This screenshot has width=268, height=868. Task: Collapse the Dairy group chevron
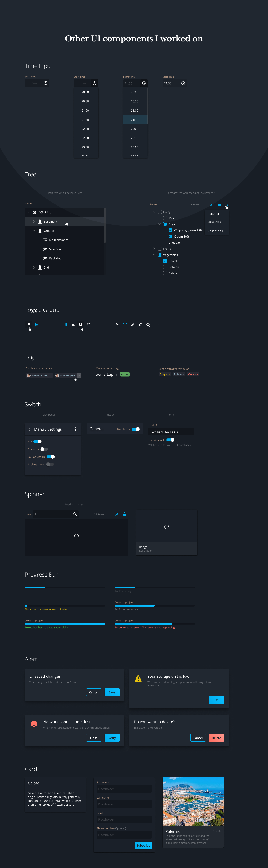pyautogui.click(x=154, y=212)
